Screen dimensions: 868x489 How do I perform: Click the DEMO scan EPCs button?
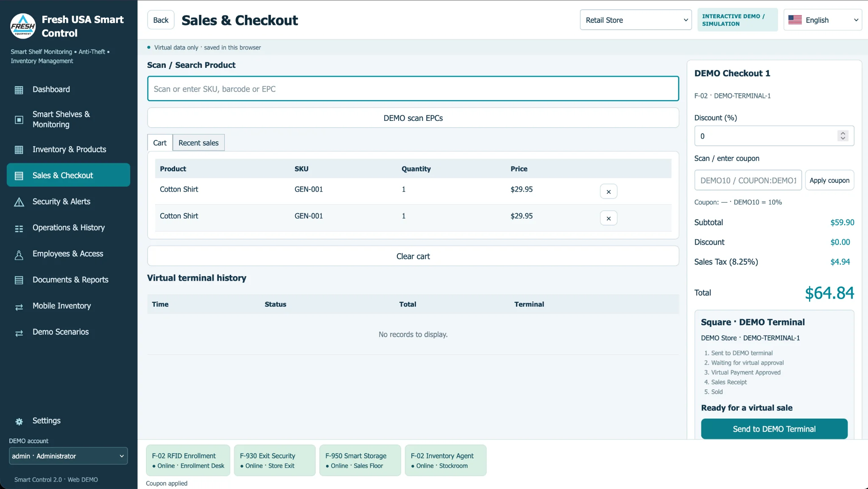(x=413, y=118)
